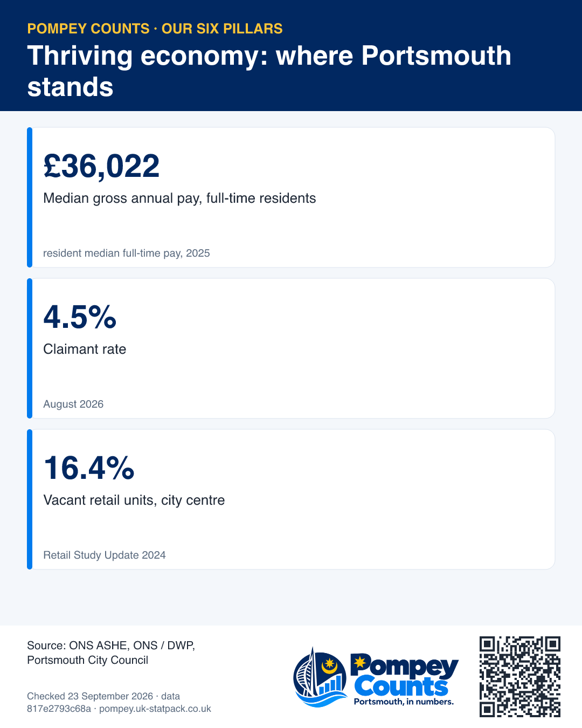The image size is (582, 728).
Task: Click the 'Thriving economy' headline
Action: 269,71
